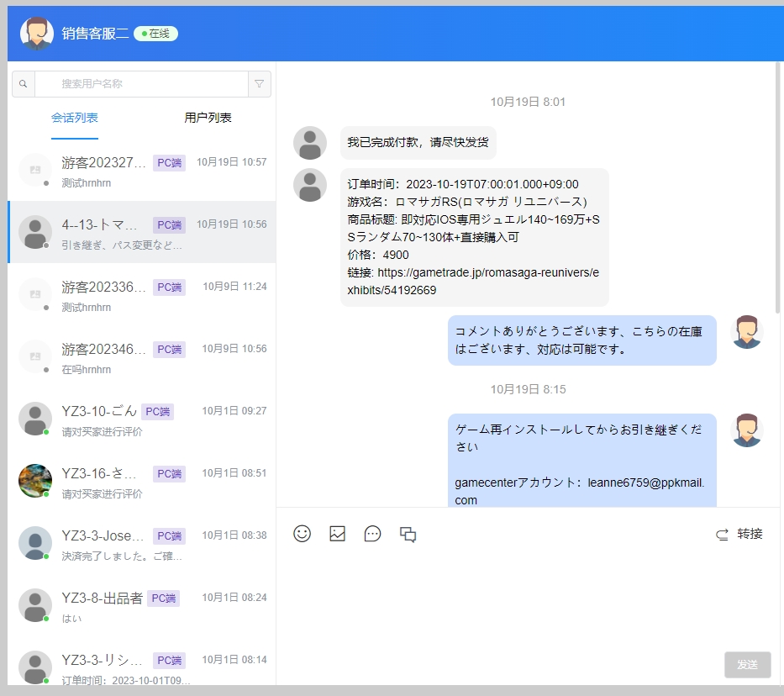Click the 10月19日 8:15 timestamp
The height and width of the screenshot is (696, 784).
[x=528, y=389]
